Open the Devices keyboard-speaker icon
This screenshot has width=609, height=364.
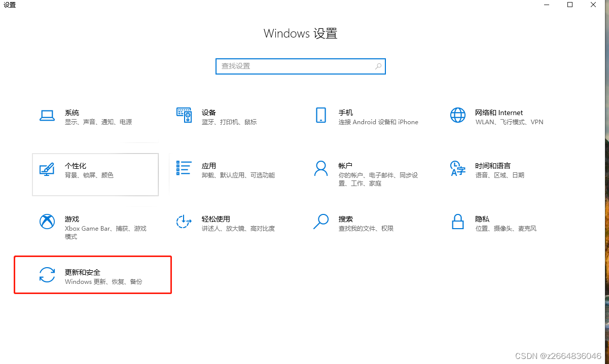184,115
